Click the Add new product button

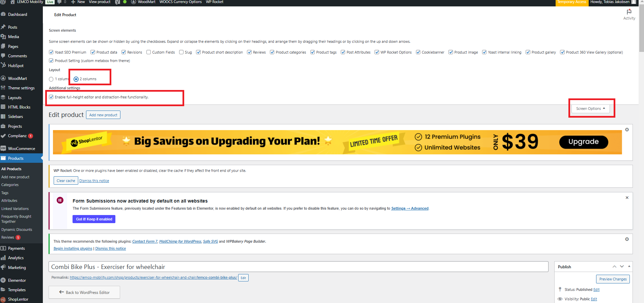103,115
